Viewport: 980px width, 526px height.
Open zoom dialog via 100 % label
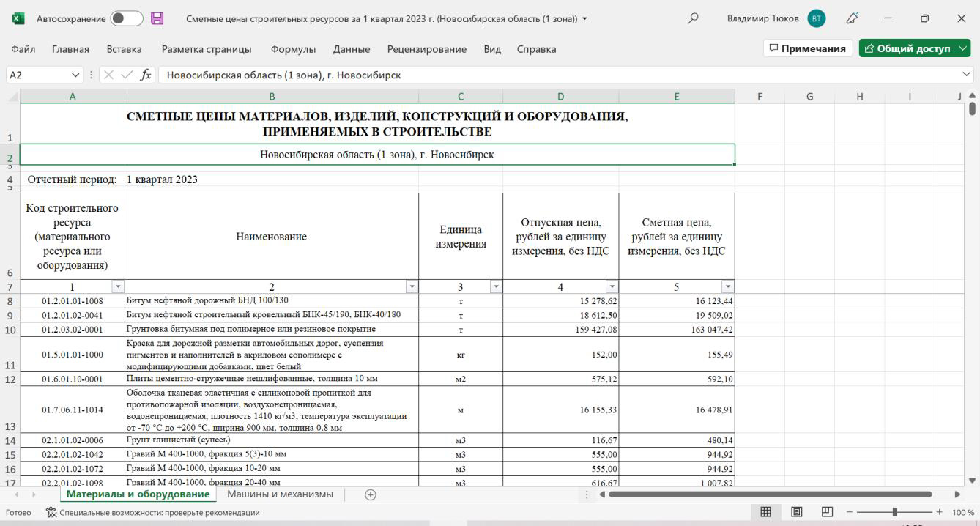click(962, 513)
